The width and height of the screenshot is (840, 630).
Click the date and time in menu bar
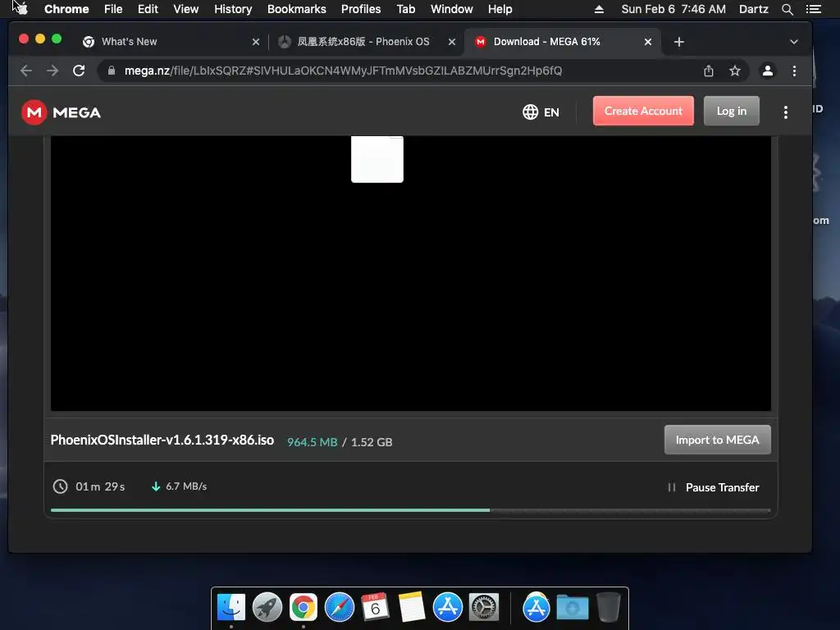[x=673, y=9]
